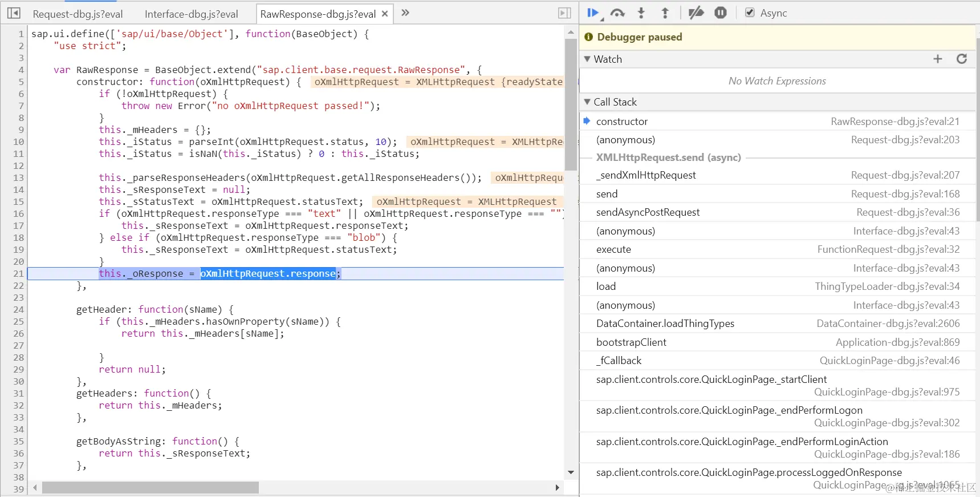Resume script execution with the play button

pos(593,13)
